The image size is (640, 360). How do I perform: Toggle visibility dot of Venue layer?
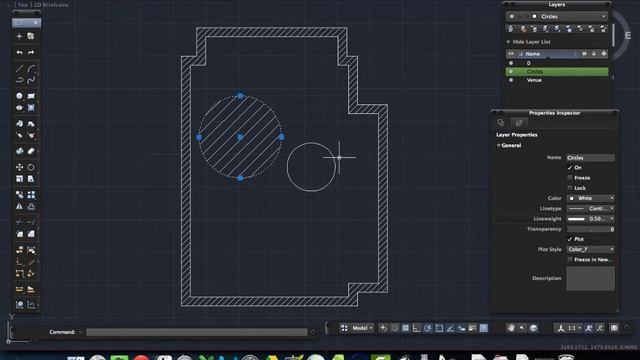pos(511,80)
